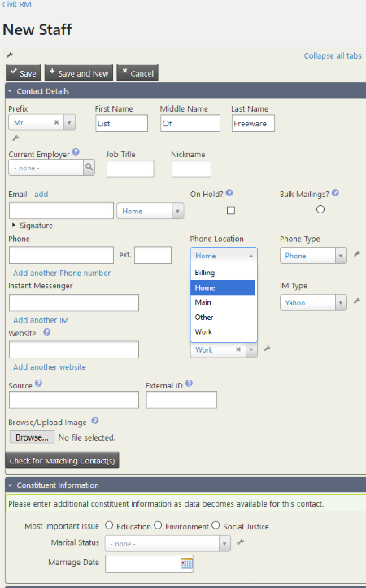Clear the Mr. prefix selection
Image resolution: width=366 pixels, height=588 pixels.
[57, 122]
